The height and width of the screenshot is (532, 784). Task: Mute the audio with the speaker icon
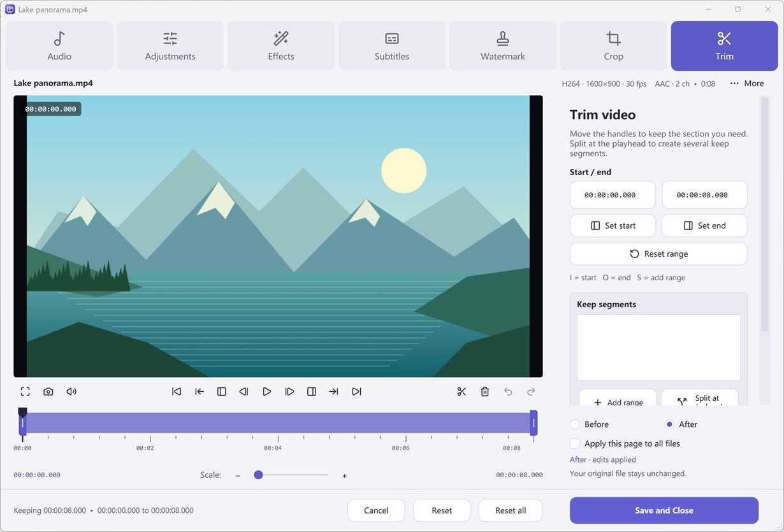[71, 392]
